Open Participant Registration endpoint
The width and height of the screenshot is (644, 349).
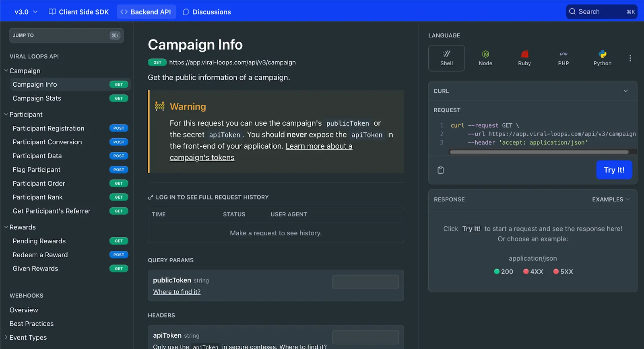point(70,128)
